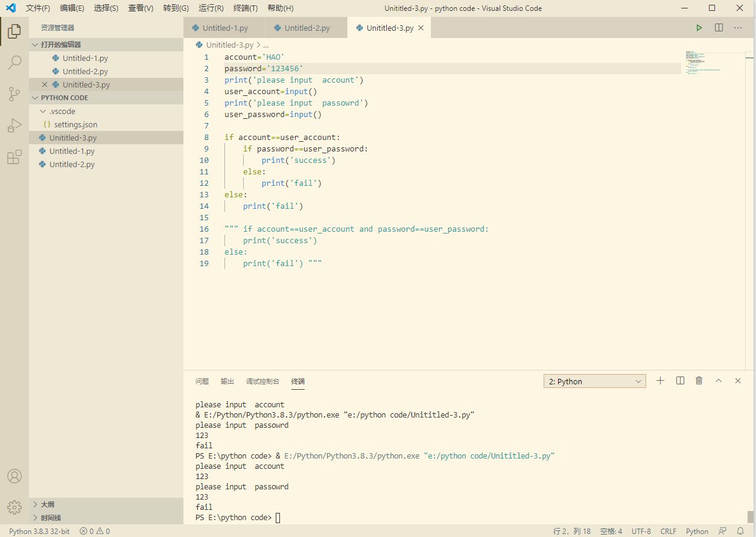Click errors and warnings count in status bar

95,531
